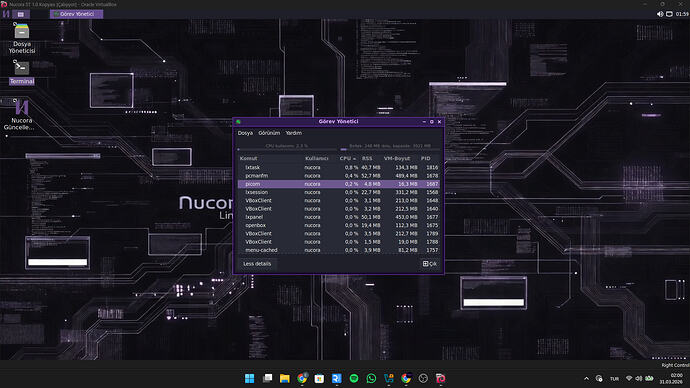The image size is (690, 388).
Task: Select the VBoxClient row with PID 1640
Action: click(339, 209)
